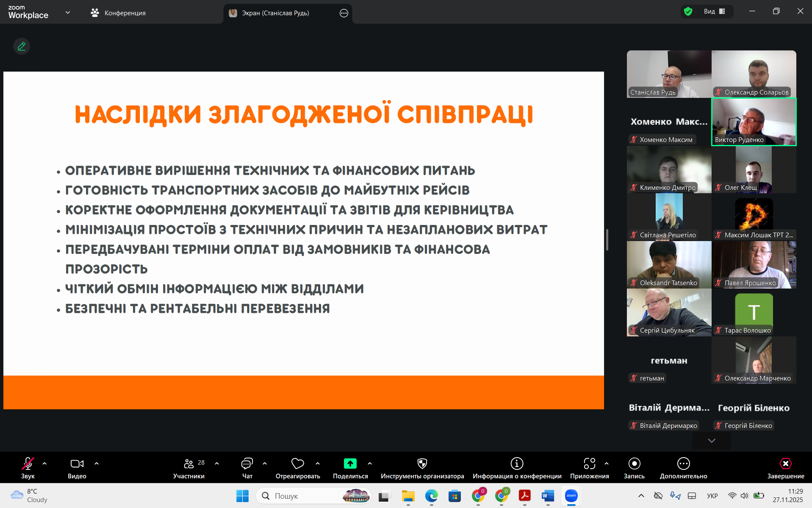Open the meeting information icon

[517, 464]
